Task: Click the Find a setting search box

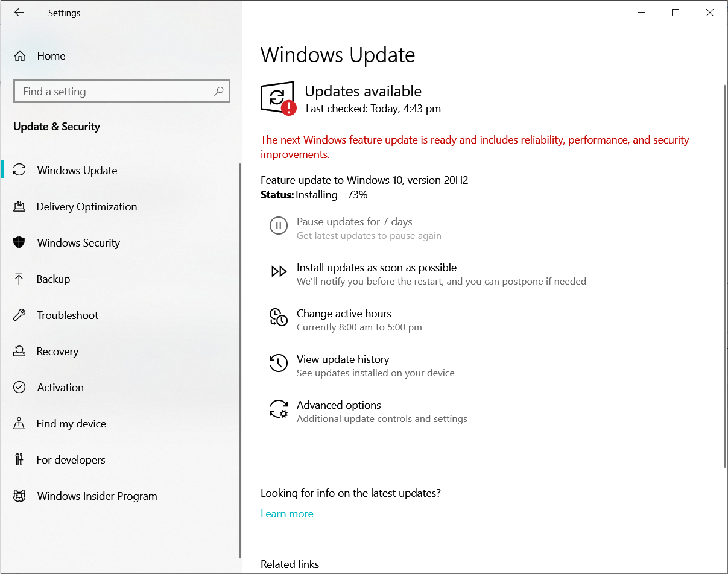Action: pyautogui.click(x=121, y=91)
